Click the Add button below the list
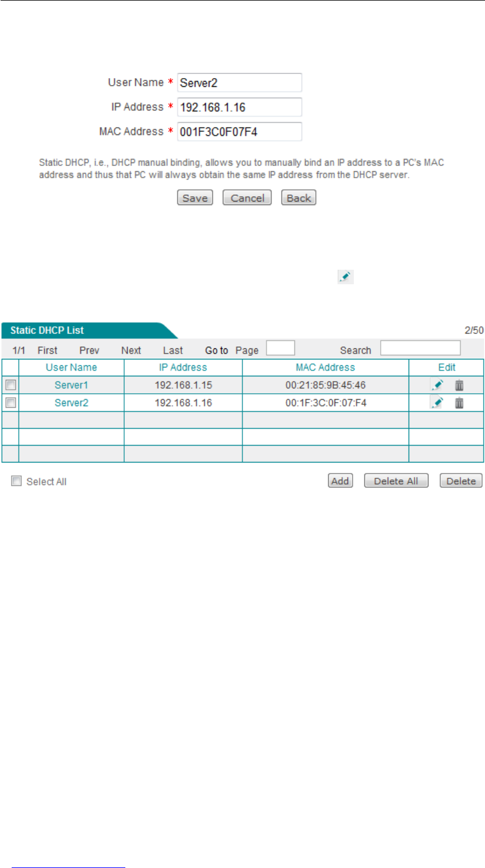The width and height of the screenshot is (485, 868). (x=340, y=481)
